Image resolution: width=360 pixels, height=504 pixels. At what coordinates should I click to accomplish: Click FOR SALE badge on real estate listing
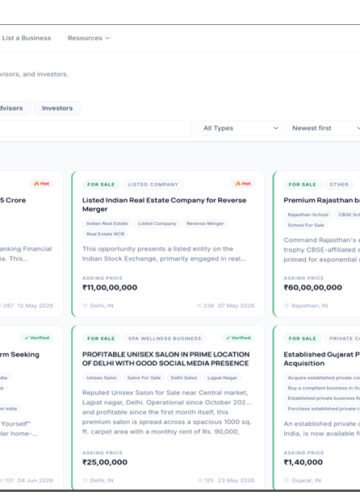(x=101, y=184)
